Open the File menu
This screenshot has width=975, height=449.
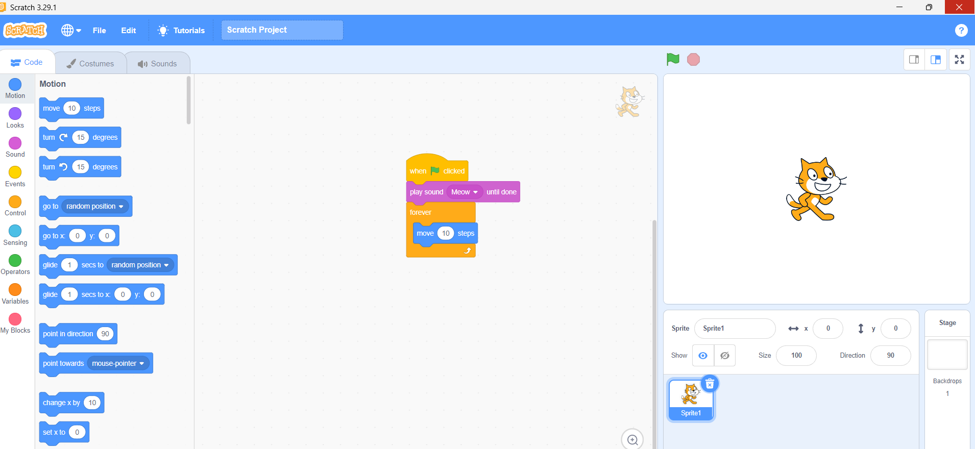[99, 30]
